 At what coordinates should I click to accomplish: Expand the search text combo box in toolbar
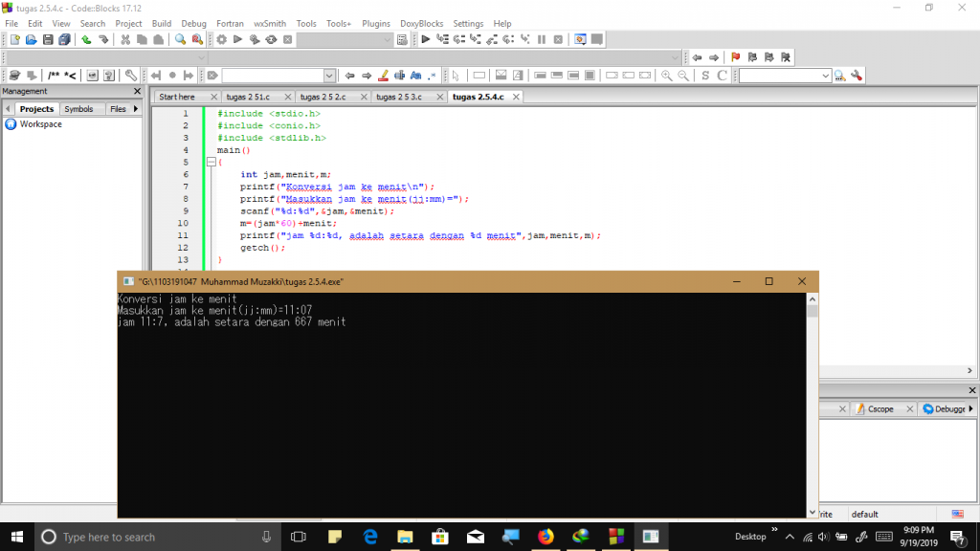[x=329, y=76]
